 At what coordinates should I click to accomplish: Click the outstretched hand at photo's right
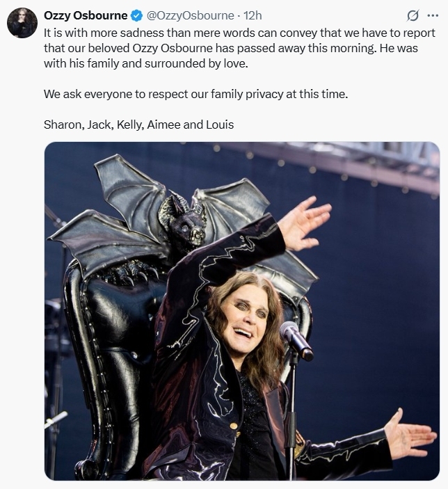[x=408, y=434]
